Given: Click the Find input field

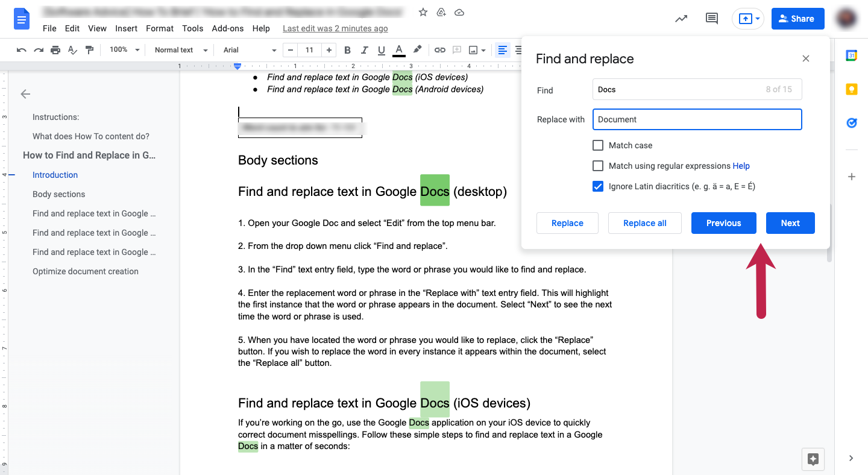Looking at the screenshot, I should pyautogui.click(x=697, y=89).
